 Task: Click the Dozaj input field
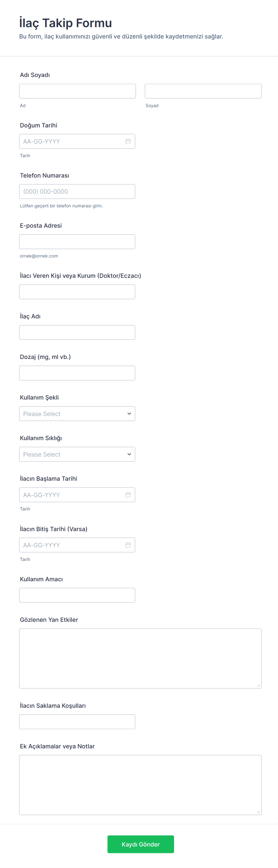tap(77, 373)
